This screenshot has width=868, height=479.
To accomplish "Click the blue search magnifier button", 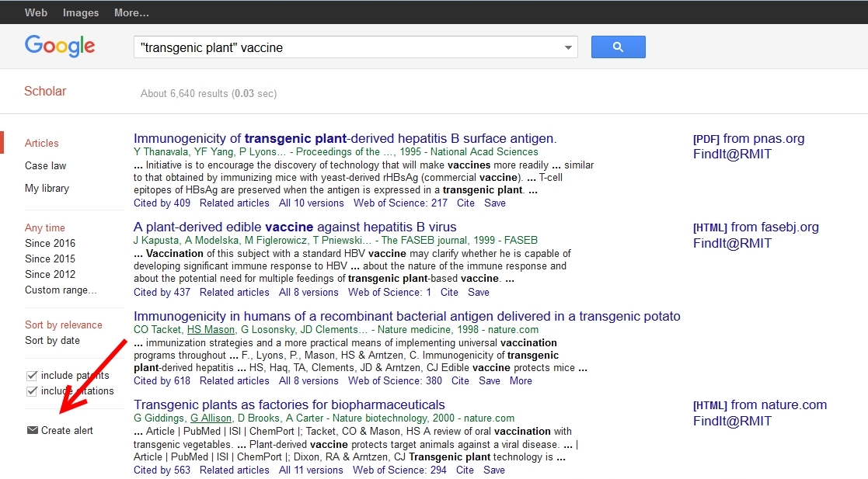I will click(618, 47).
